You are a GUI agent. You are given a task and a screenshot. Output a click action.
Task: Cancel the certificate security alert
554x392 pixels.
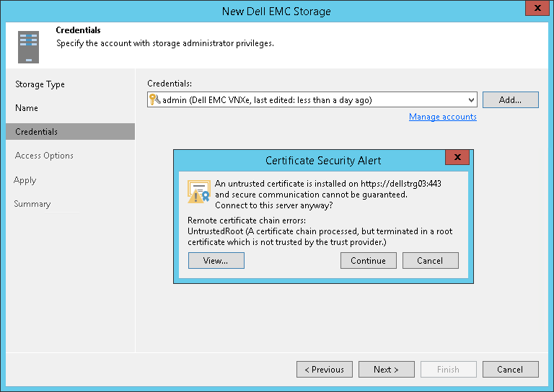point(430,261)
